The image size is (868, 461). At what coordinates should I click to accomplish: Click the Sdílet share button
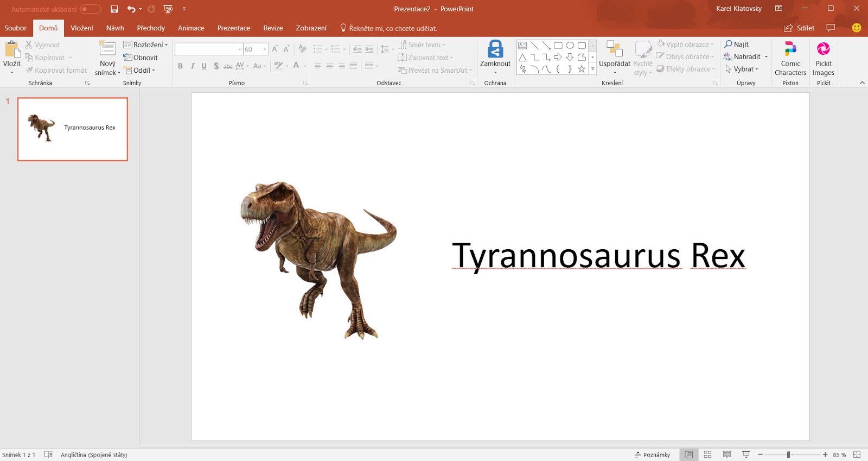799,28
